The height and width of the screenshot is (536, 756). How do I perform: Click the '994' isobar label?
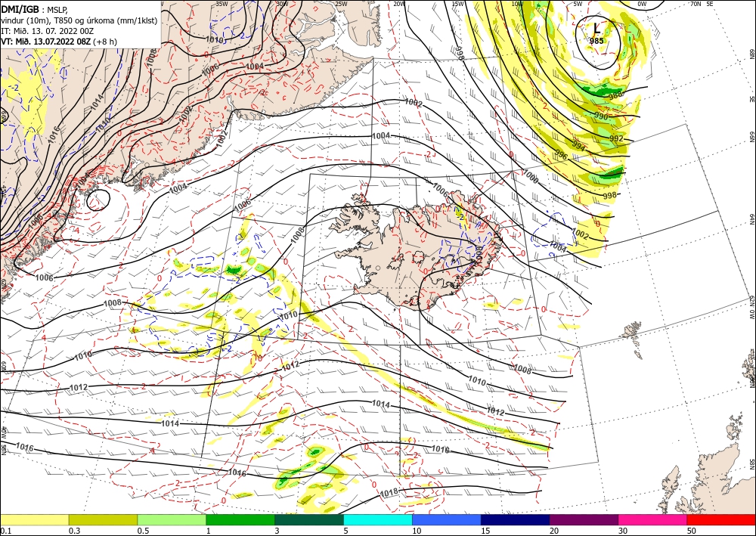579,146
